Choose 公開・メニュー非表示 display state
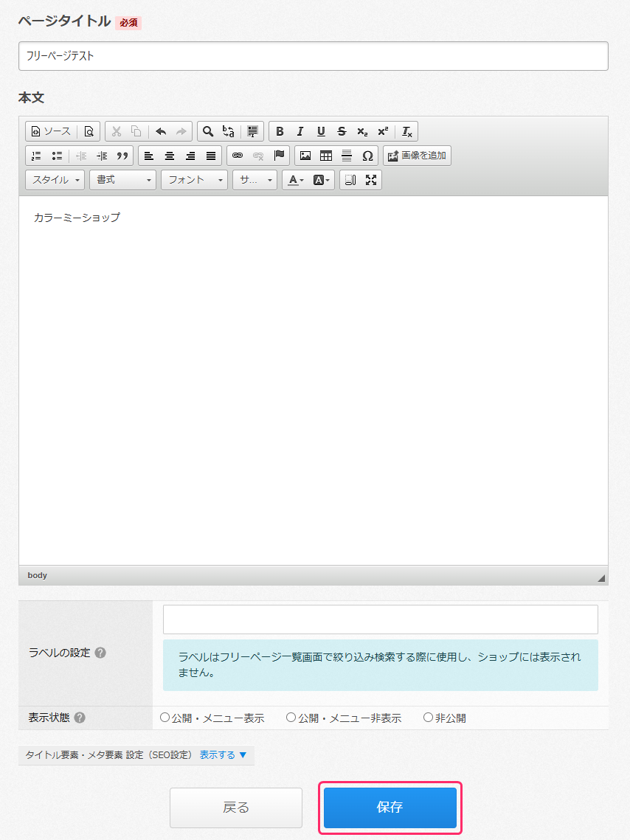Image resolution: width=630 pixels, height=840 pixels. click(291, 718)
